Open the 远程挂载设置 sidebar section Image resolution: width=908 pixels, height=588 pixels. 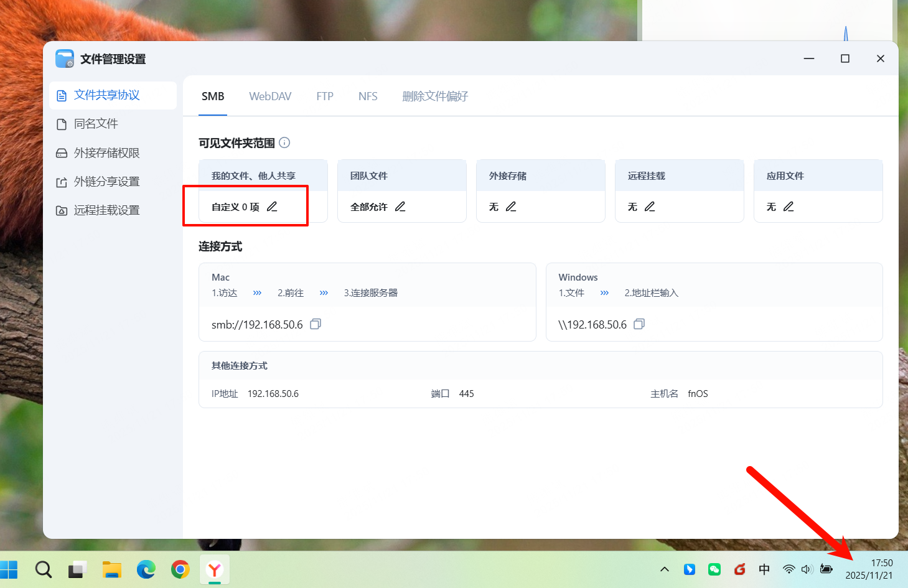coord(113,210)
